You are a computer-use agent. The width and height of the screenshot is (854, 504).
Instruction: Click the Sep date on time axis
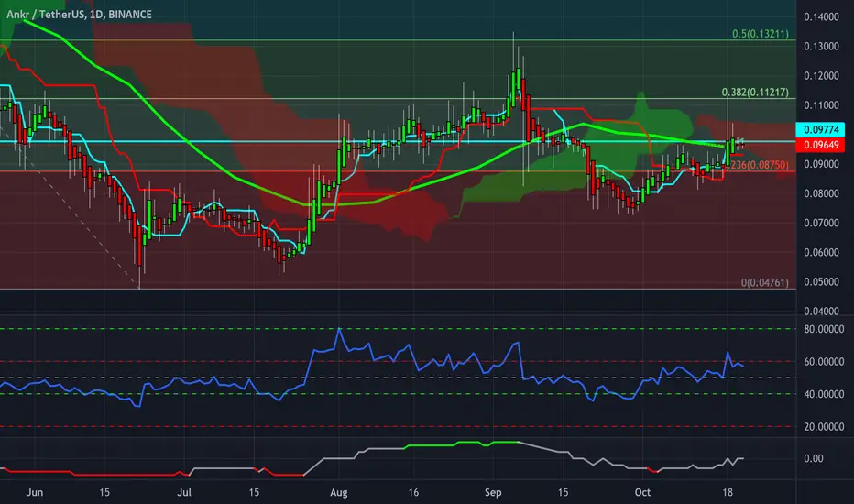[493, 493]
